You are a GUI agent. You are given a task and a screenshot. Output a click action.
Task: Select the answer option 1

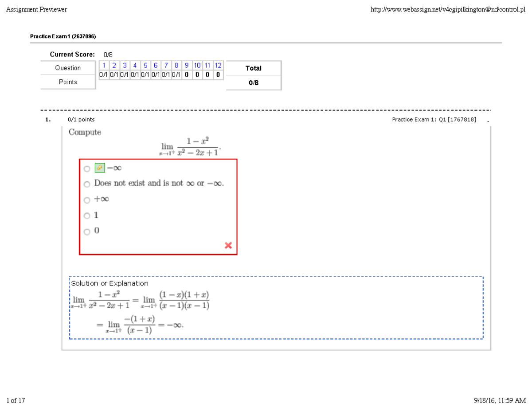click(x=86, y=216)
